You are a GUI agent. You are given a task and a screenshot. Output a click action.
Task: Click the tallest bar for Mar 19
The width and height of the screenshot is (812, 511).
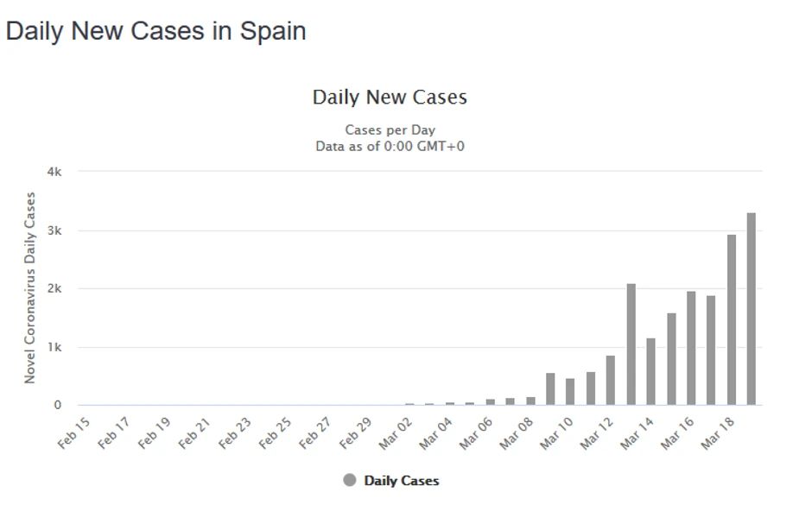(x=751, y=309)
